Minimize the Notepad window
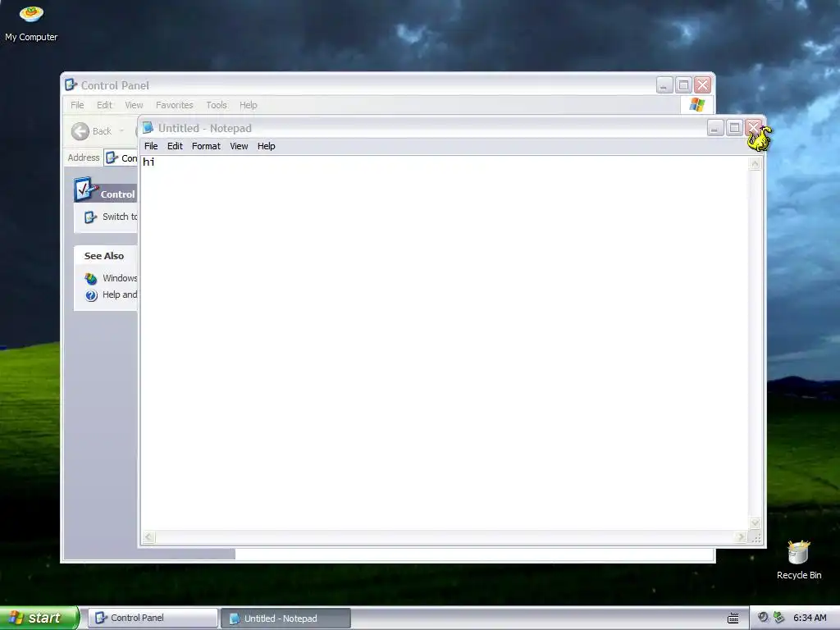This screenshot has height=630, width=840. (715, 128)
